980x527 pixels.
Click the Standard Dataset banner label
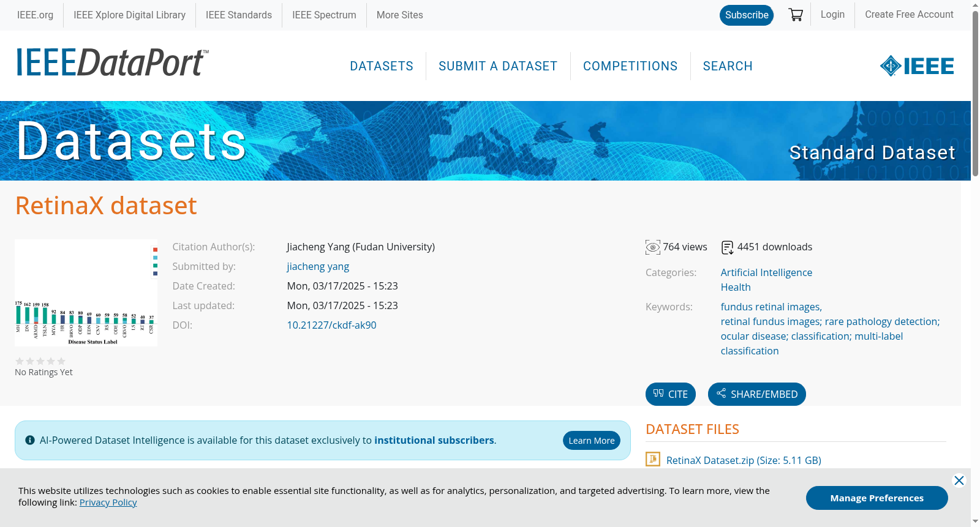(872, 152)
